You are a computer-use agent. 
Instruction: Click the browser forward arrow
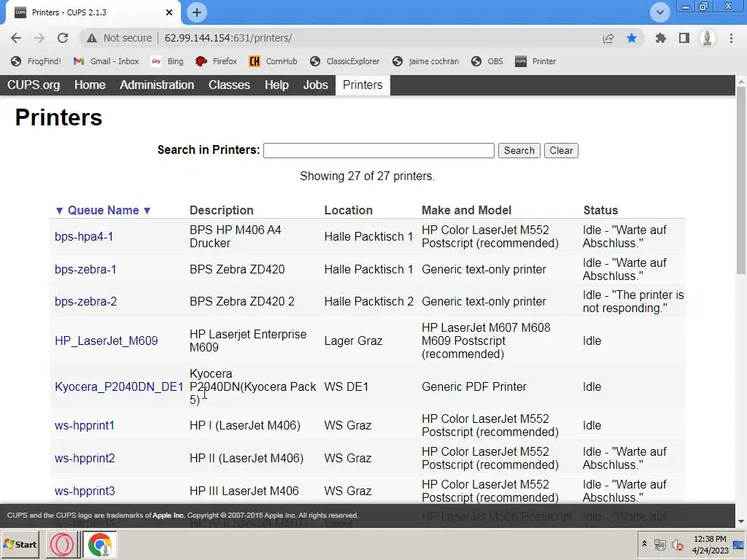click(x=39, y=38)
